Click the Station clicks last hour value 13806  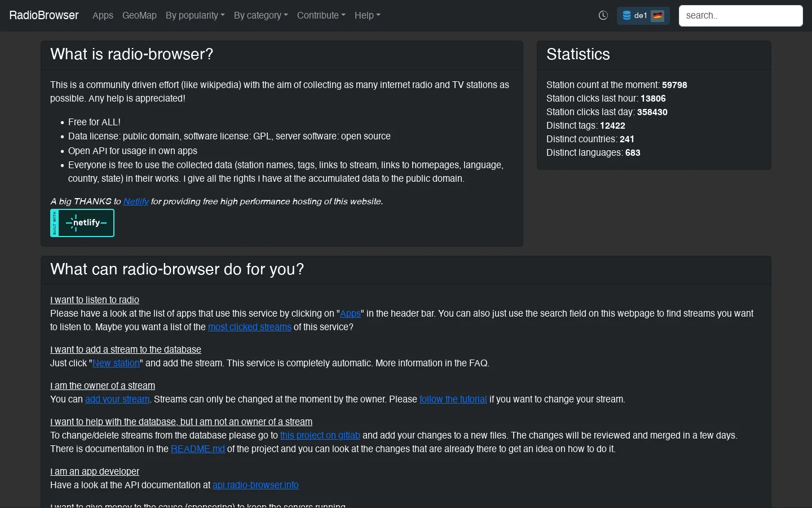653,99
